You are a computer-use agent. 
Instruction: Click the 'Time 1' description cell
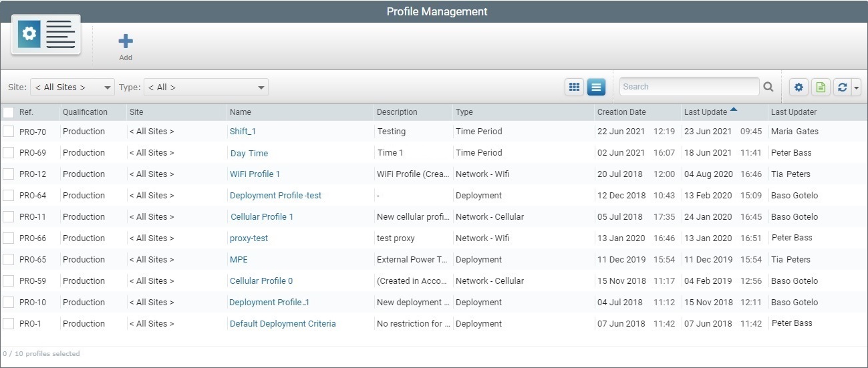click(390, 153)
